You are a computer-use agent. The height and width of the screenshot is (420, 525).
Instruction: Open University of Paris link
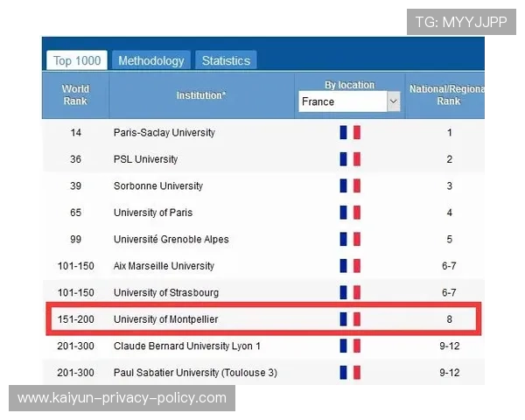[153, 213]
